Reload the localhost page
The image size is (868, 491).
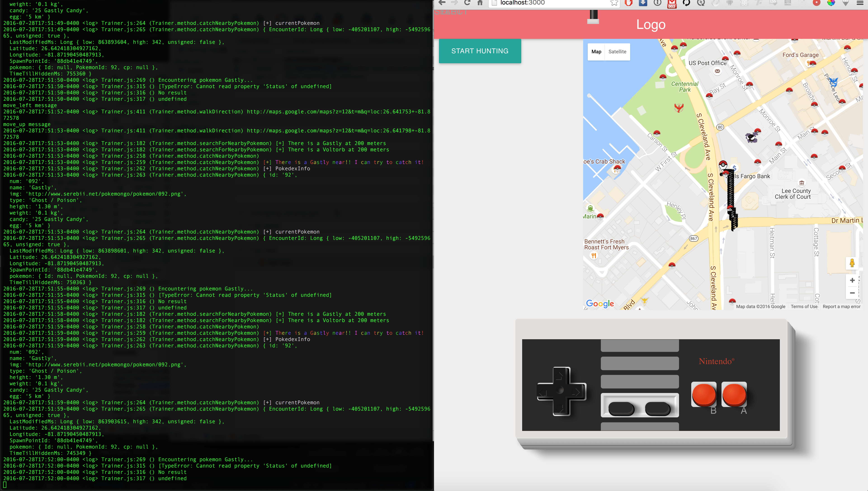coord(467,3)
